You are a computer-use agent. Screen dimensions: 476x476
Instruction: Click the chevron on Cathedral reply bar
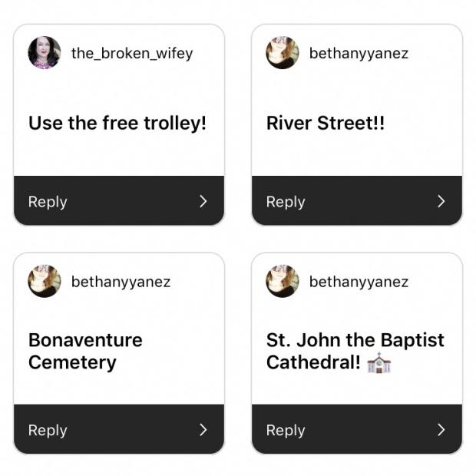[441, 430]
